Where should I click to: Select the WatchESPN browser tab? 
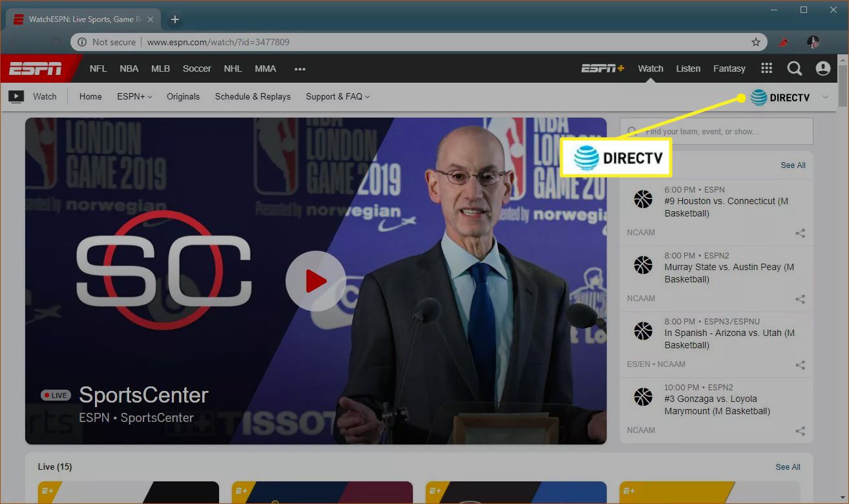pyautogui.click(x=83, y=19)
